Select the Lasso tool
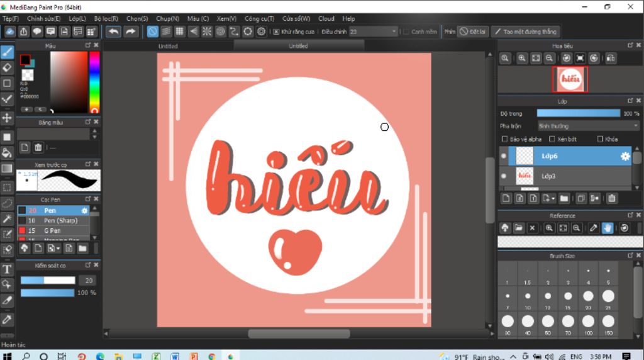Image resolution: width=644 pixels, height=360 pixels. [7, 203]
